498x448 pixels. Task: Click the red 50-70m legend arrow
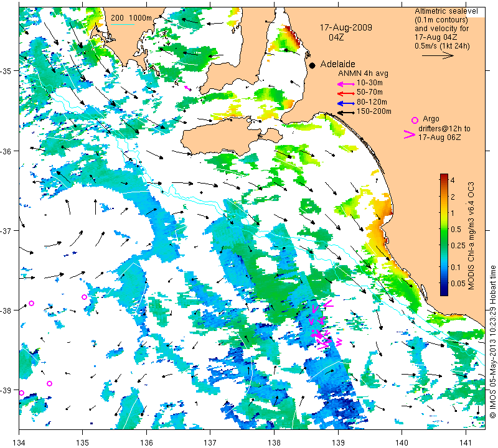pyautogui.click(x=346, y=93)
